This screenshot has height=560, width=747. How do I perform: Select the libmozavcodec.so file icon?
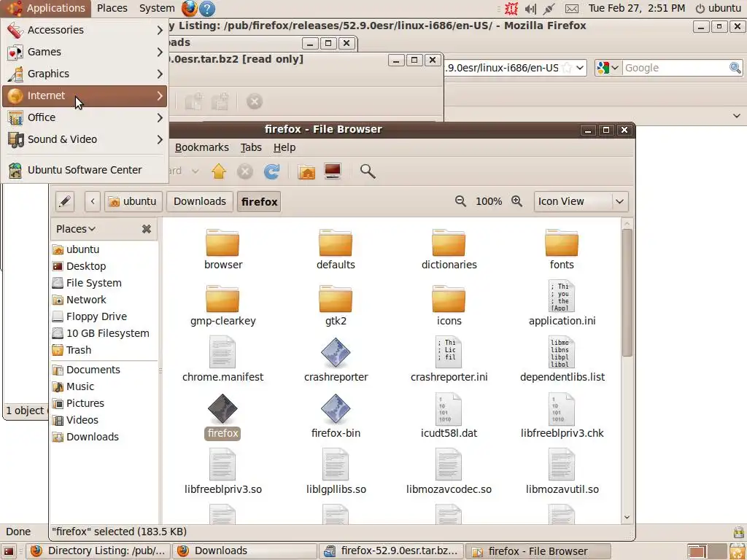click(x=449, y=464)
